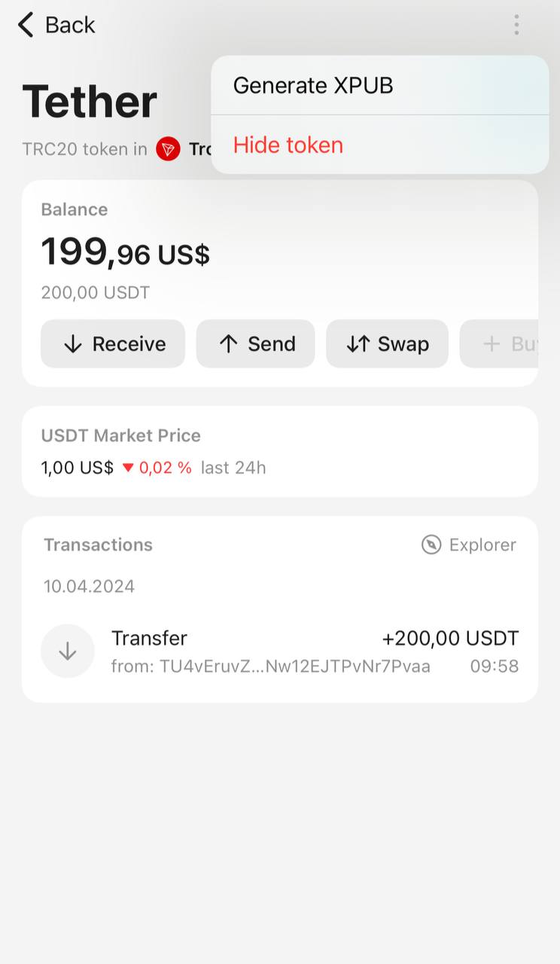Viewport: 560px width, 964px height.
Task: Choose Hide token menu entry
Action: point(288,145)
